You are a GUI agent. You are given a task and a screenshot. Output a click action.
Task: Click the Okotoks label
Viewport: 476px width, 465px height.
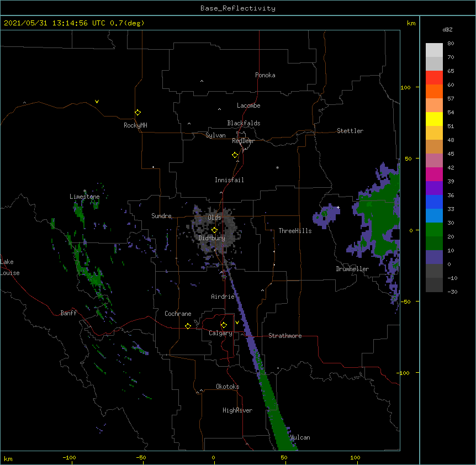point(228,387)
